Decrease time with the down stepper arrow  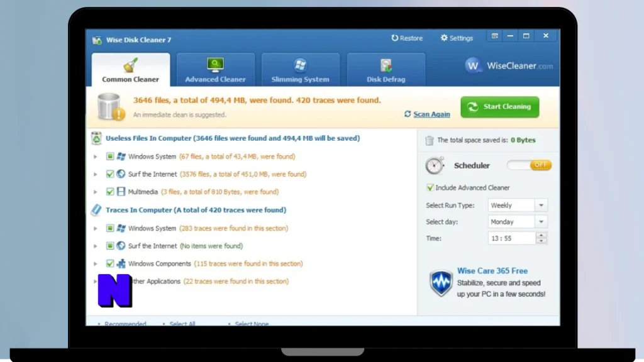tap(541, 241)
